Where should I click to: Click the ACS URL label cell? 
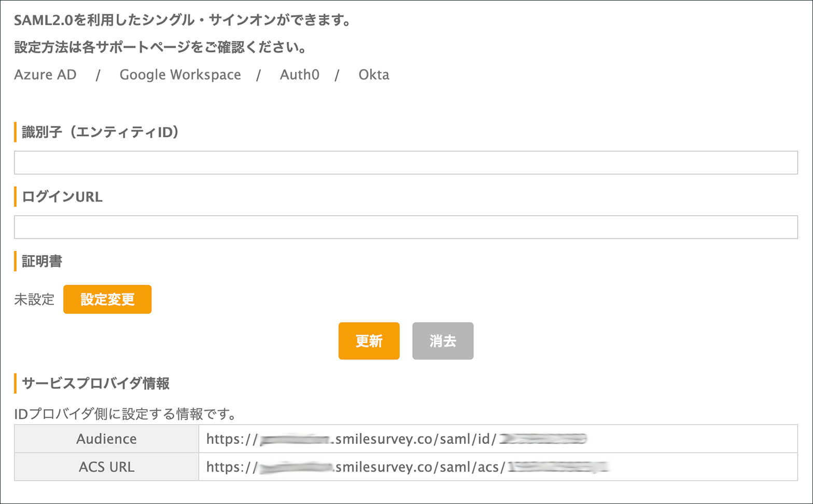106,467
